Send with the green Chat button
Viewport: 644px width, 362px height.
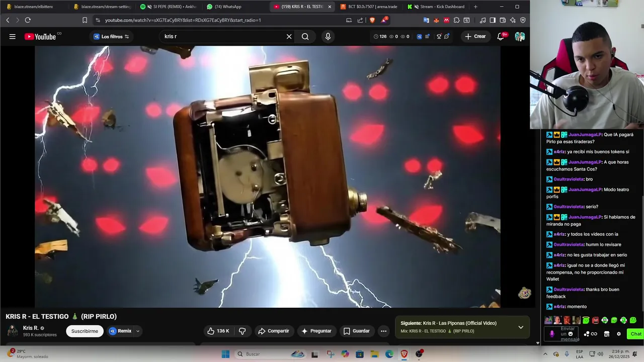point(636,334)
